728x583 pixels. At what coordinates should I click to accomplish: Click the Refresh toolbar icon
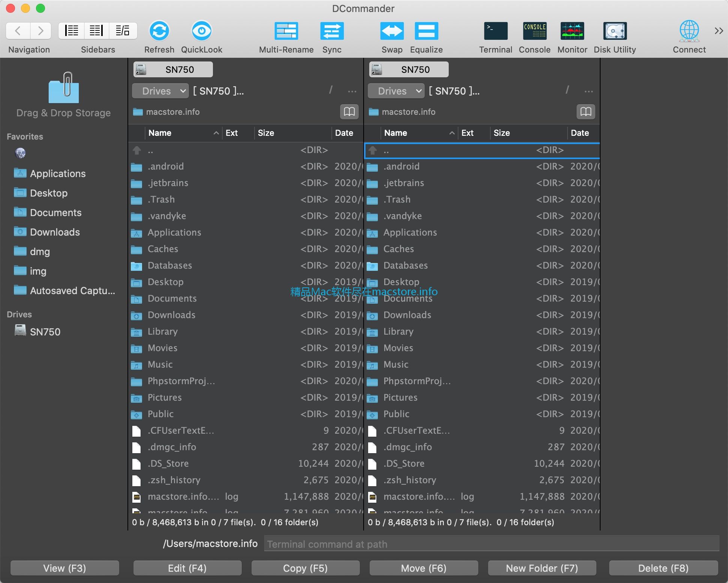pos(159,31)
